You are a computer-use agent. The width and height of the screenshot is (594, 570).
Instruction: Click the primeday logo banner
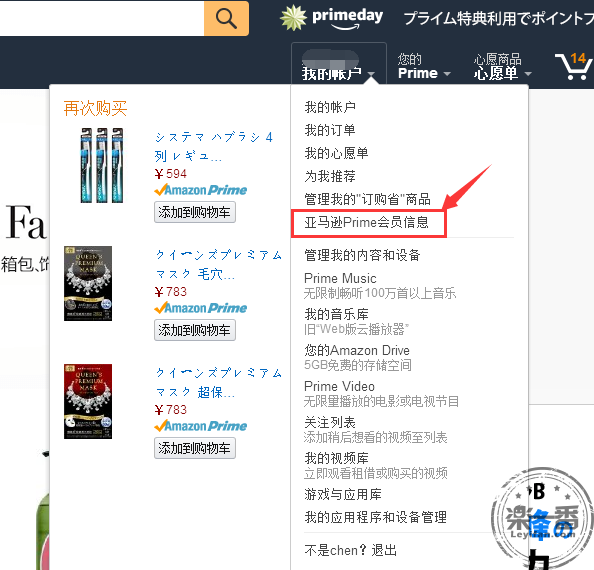point(331,18)
